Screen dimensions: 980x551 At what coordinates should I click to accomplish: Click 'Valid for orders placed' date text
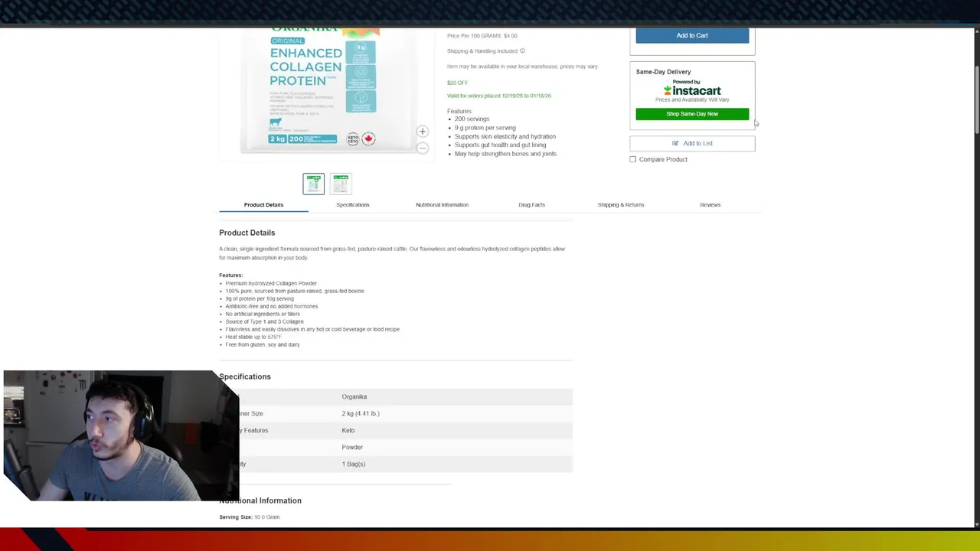point(499,96)
